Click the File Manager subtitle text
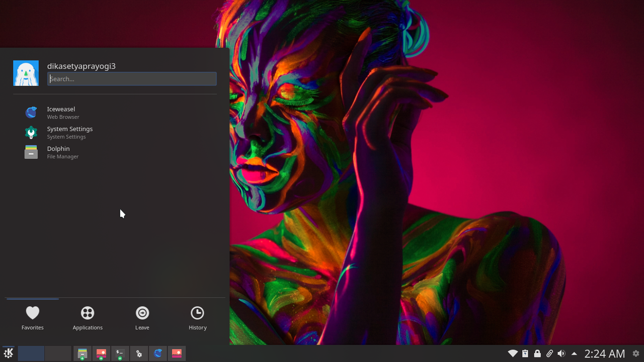This screenshot has width=644, height=362. coord(63,157)
